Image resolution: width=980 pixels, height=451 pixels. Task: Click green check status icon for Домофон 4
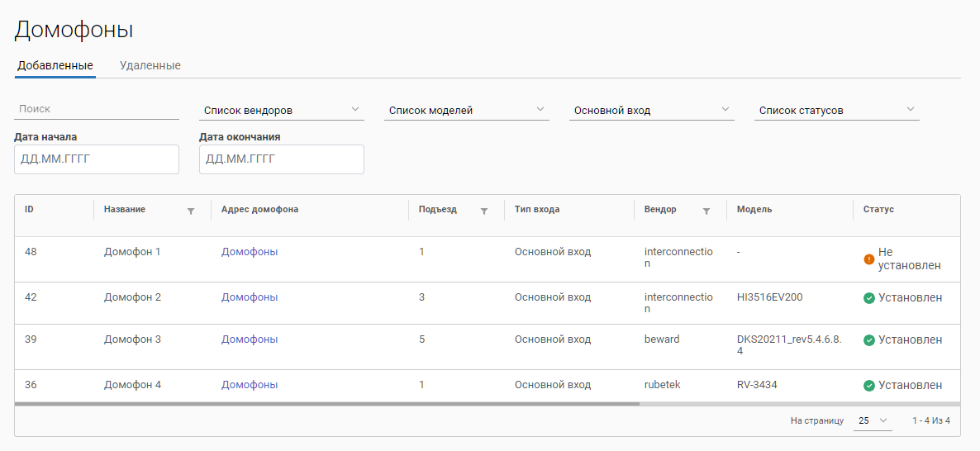coord(869,386)
